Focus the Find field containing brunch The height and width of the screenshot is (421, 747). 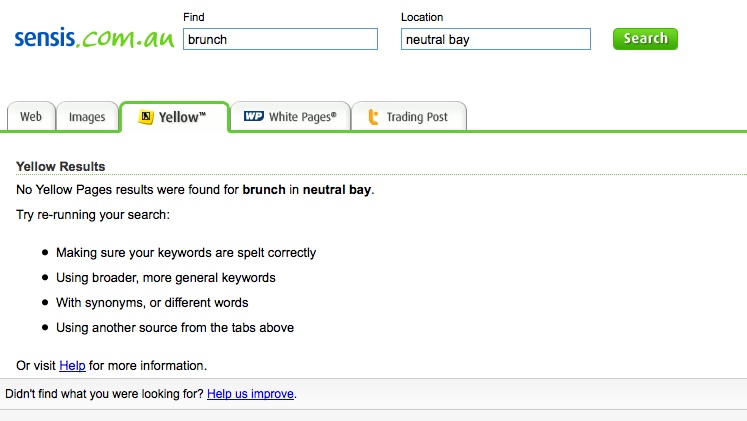(x=280, y=40)
